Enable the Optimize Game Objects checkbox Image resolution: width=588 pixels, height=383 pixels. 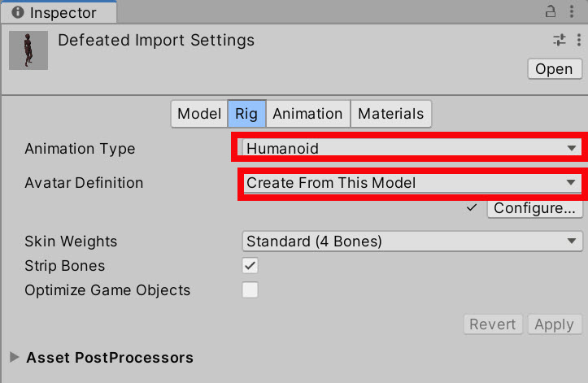click(250, 290)
